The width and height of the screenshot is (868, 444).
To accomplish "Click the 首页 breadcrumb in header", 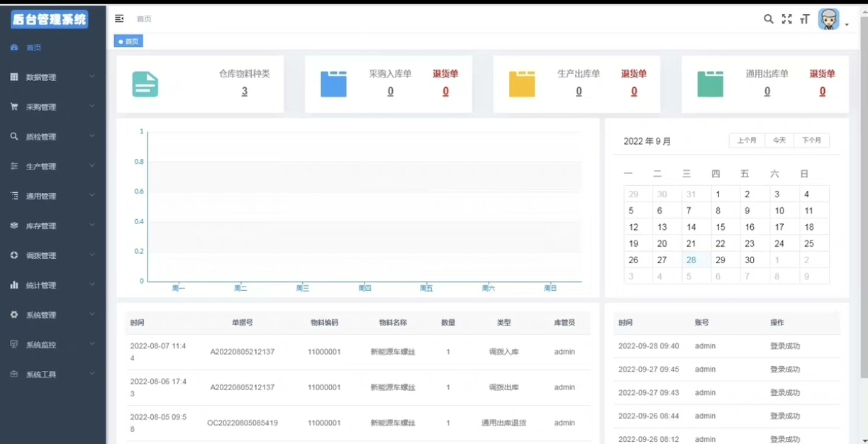I will (x=144, y=19).
